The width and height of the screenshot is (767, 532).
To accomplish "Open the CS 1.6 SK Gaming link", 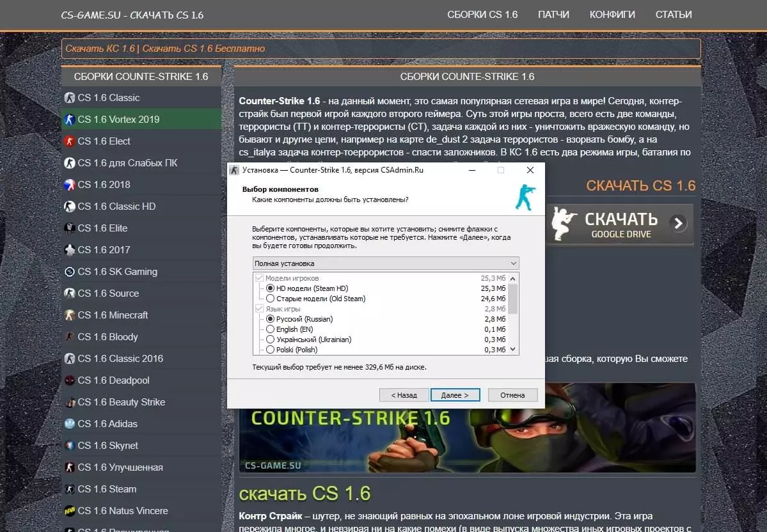I will coord(118,272).
